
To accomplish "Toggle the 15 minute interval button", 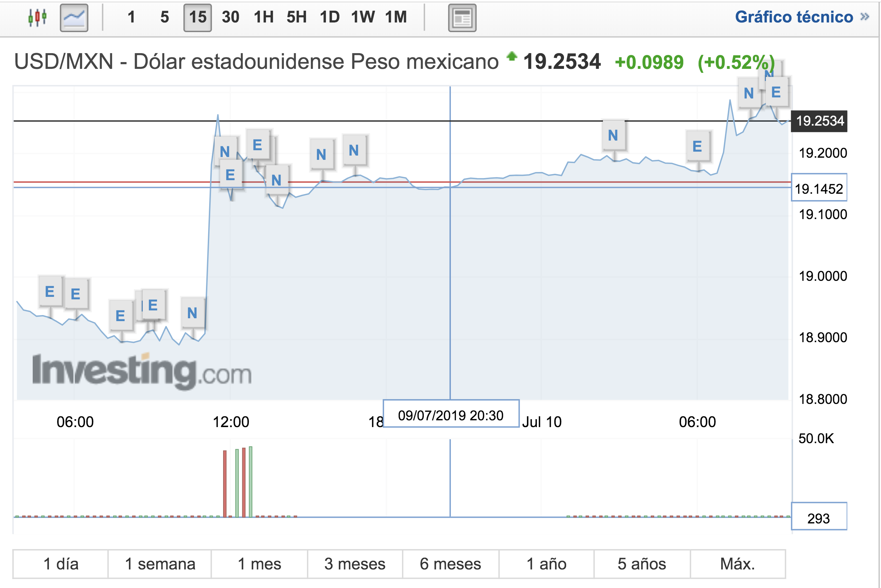I will click(x=197, y=17).
